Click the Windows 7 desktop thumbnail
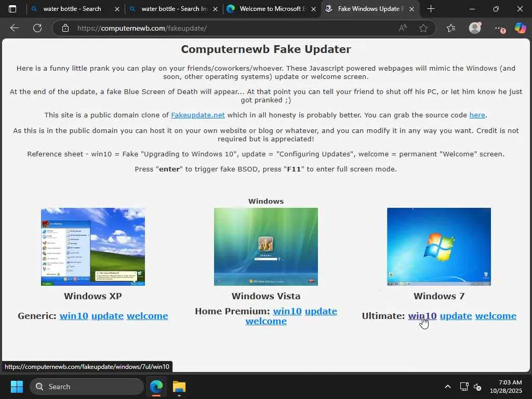The width and height of the screenshot is (532, 399). 438,247
